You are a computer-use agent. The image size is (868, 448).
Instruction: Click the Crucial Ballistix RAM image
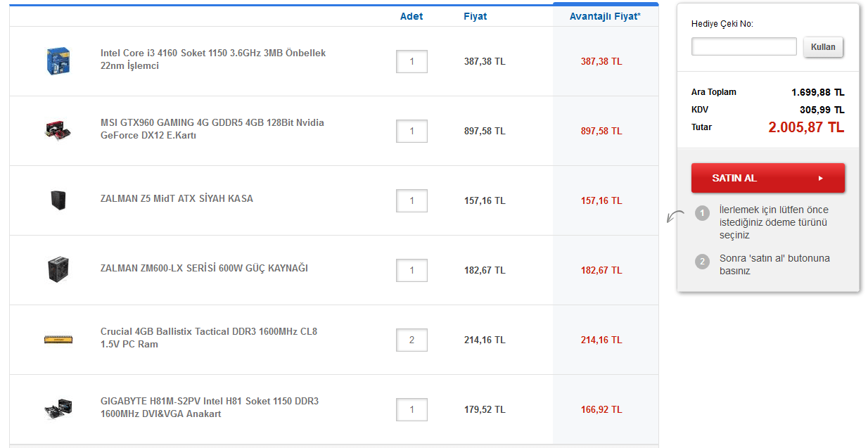58,340
